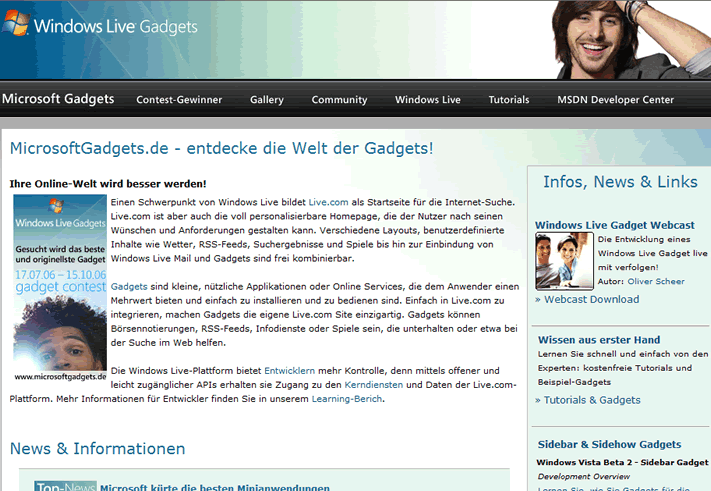
Task: Open the Microsoft kürte die besten Minianwendungen article
Action: (x=215, y=487)
